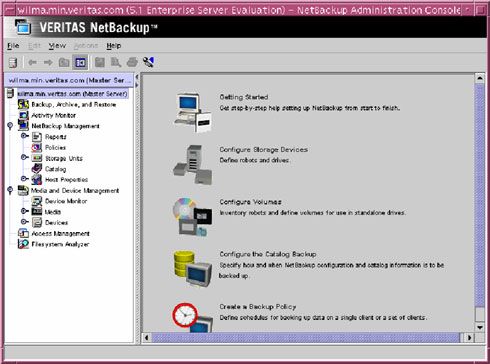The image size is (490, 364).
Task: Click the print preview toolbar icon
Action: [116, 62]
